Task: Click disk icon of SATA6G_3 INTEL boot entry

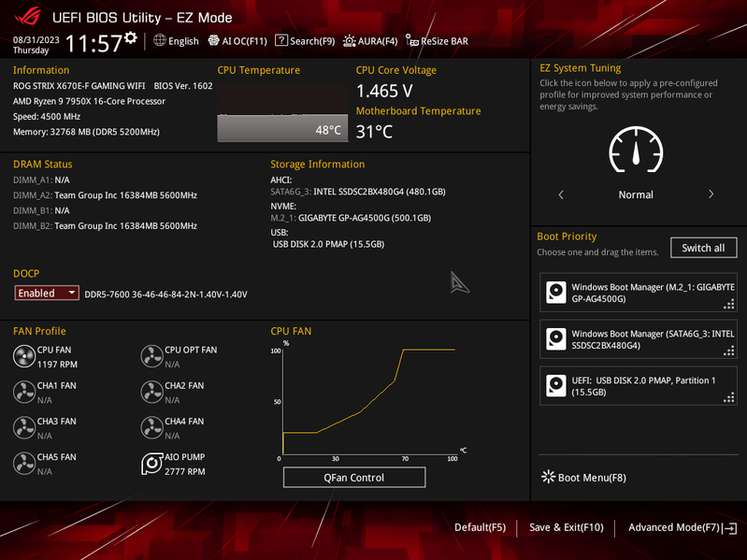Action: [x=556, y=339]
